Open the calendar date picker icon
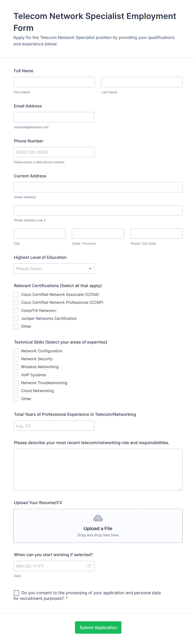The height and width of the screenshot is (644, 194). pyautogui.click(x=89, y=566)
